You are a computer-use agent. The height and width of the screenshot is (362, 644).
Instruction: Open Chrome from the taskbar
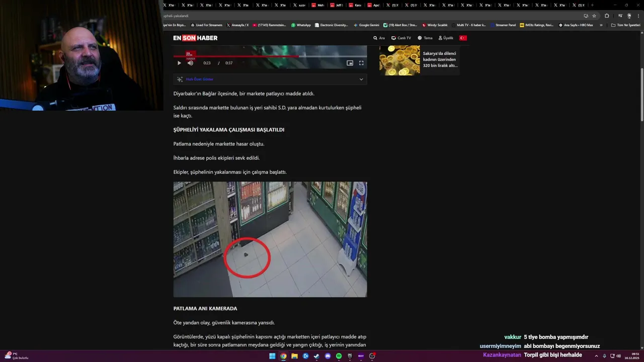[283, 356]
